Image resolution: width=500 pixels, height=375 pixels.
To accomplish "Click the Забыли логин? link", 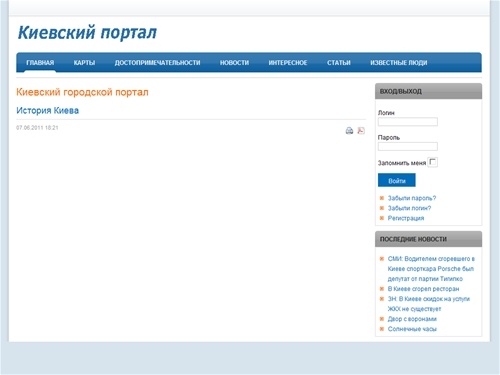I will coord(409,208).
